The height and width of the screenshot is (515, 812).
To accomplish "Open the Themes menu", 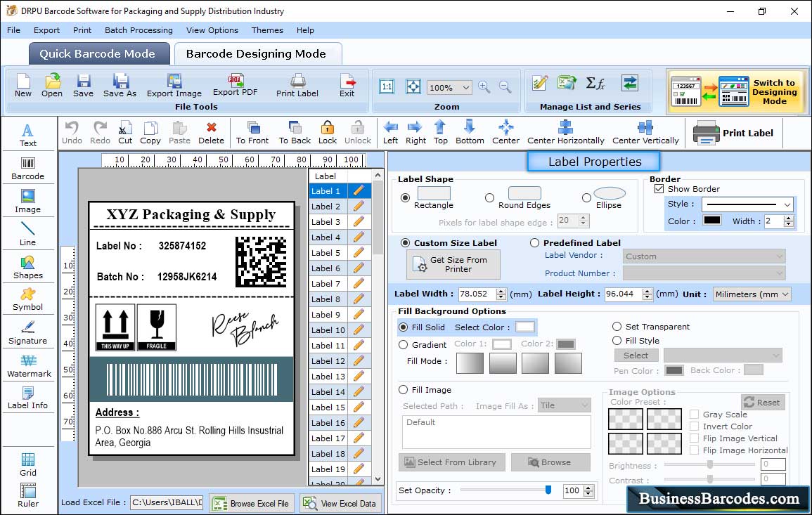I will tap(267, 30).
